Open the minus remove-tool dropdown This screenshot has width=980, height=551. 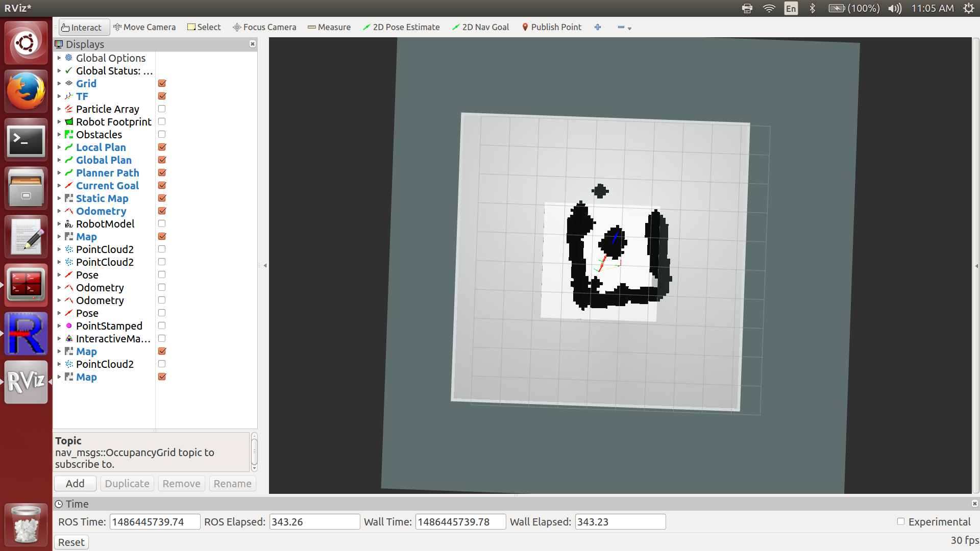tap(624, 28)
